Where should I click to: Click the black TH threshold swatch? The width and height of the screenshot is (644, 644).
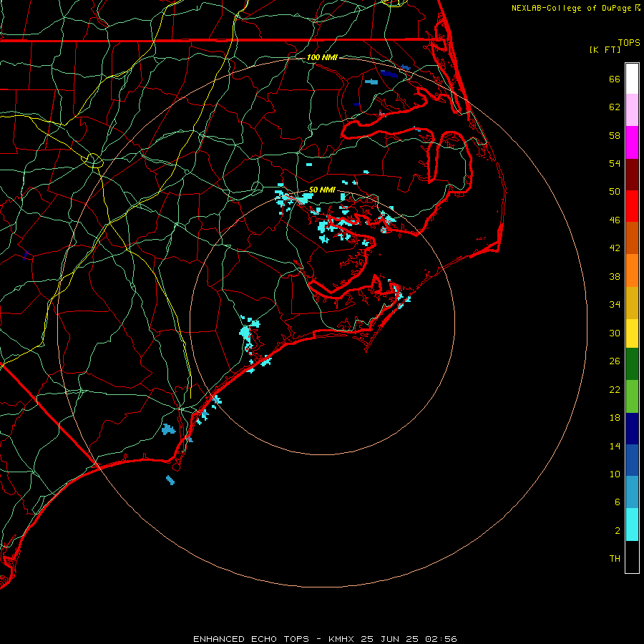[x=632, y=557]
